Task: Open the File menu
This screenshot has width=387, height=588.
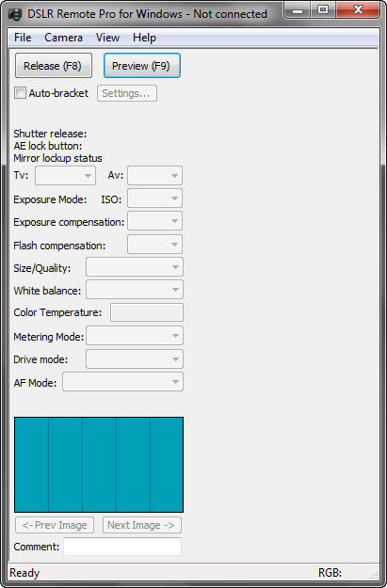Action: click(23, 38)
